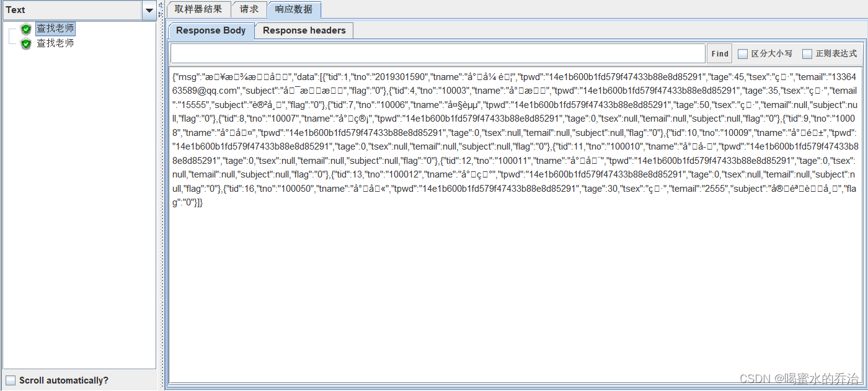The image size is (868, 391).
Task: Switch to the 取样器结果 tab
Action: tap(198, 9)
